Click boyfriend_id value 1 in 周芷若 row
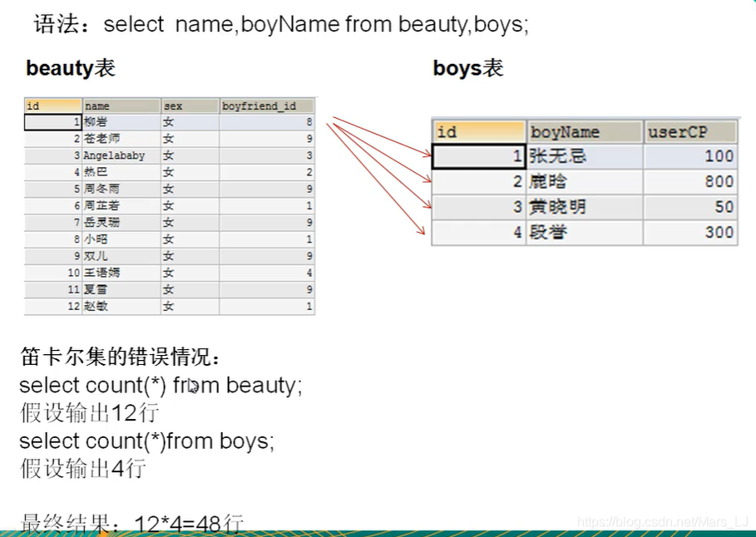 (267, 206)
